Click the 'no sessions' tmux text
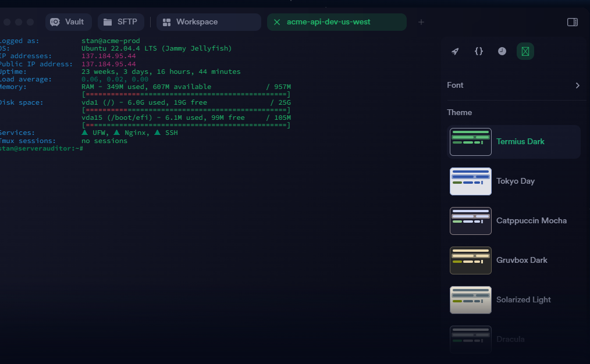This screenshot has height=364, width=590. (x=104, y=141)
